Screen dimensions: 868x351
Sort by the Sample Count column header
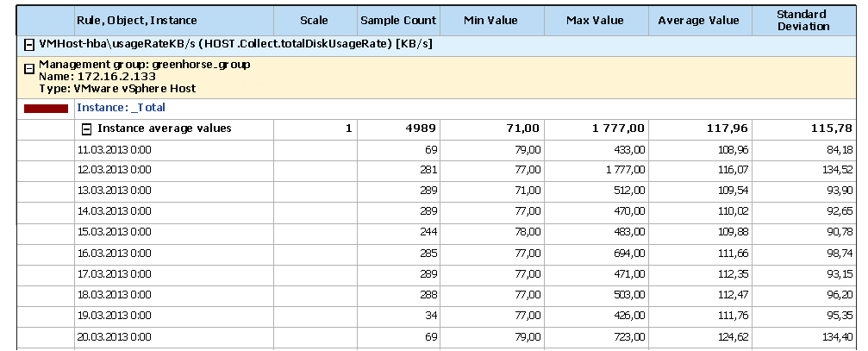tap(398, 20)
